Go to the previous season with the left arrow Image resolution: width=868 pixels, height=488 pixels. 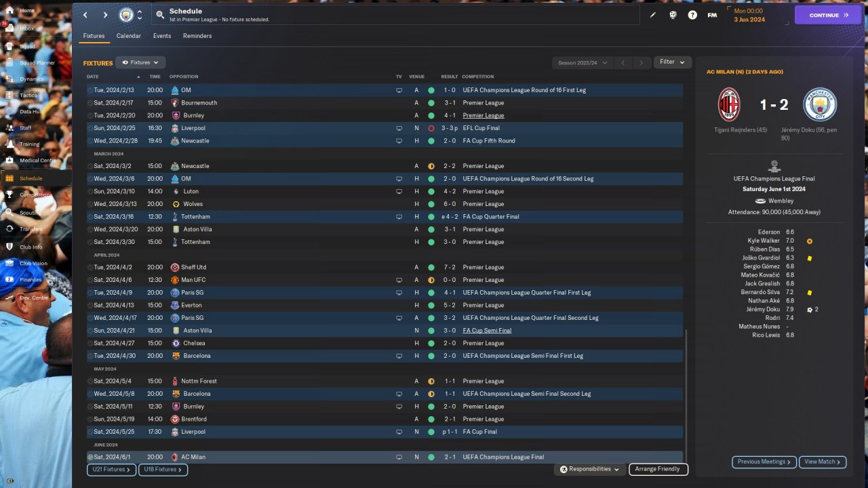click(623, 62)
